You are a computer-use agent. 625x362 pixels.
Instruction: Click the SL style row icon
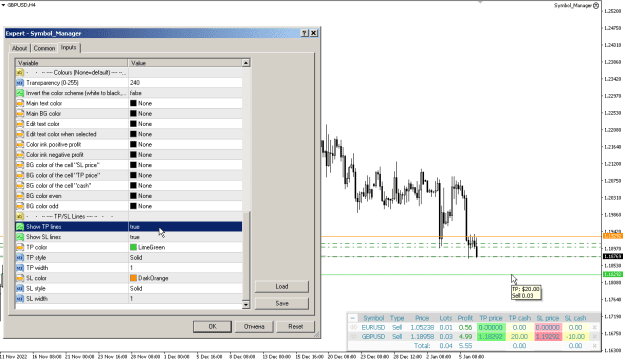(x=20, y=288)
